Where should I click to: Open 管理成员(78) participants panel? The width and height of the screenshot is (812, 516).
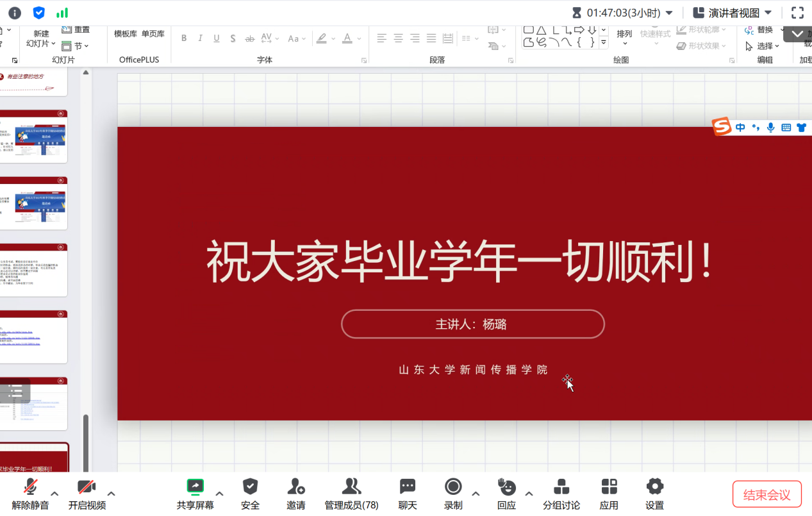point(351,494)
